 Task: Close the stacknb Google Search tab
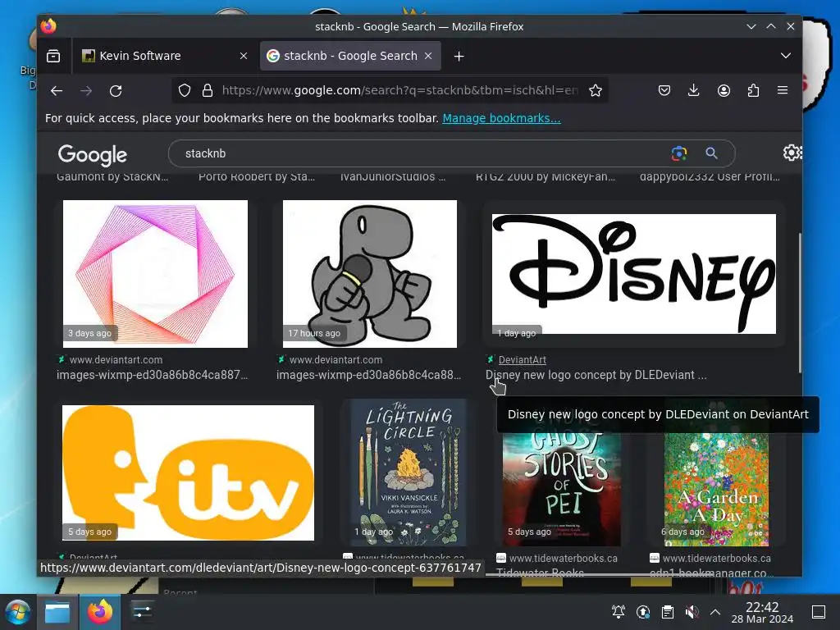click(428, 56)
